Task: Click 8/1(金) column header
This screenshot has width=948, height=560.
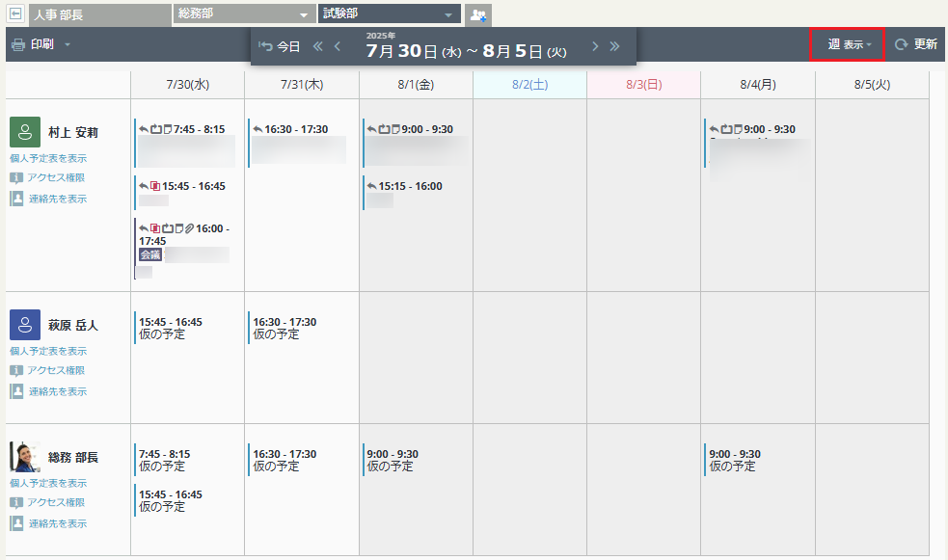Action: pos(416,85)
